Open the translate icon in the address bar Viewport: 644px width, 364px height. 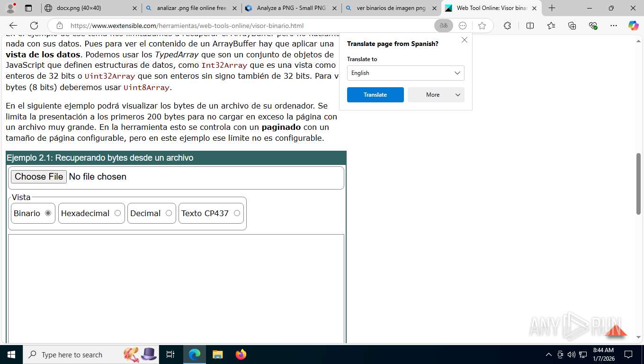pyautogui.click(x=444, y=26)
